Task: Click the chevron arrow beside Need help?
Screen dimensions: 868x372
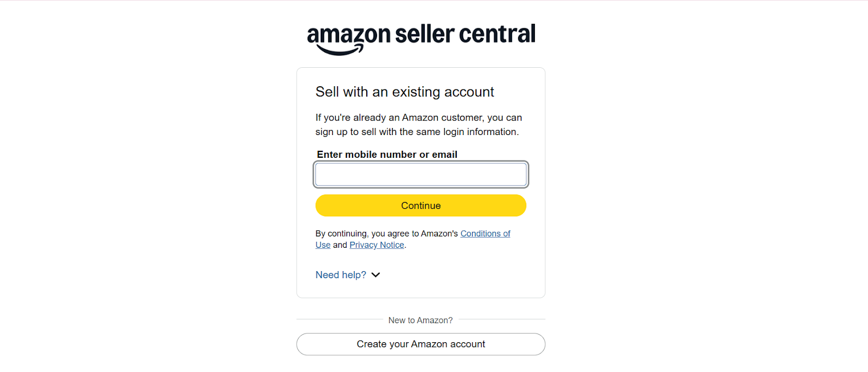Action: [376, 275]
